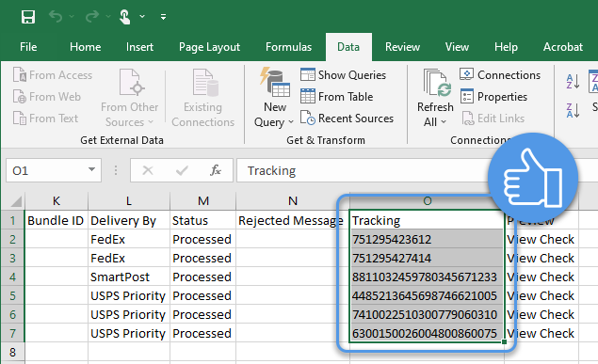Open the File tab
Screen dimensions: 598x364
[x=28, y=47]
